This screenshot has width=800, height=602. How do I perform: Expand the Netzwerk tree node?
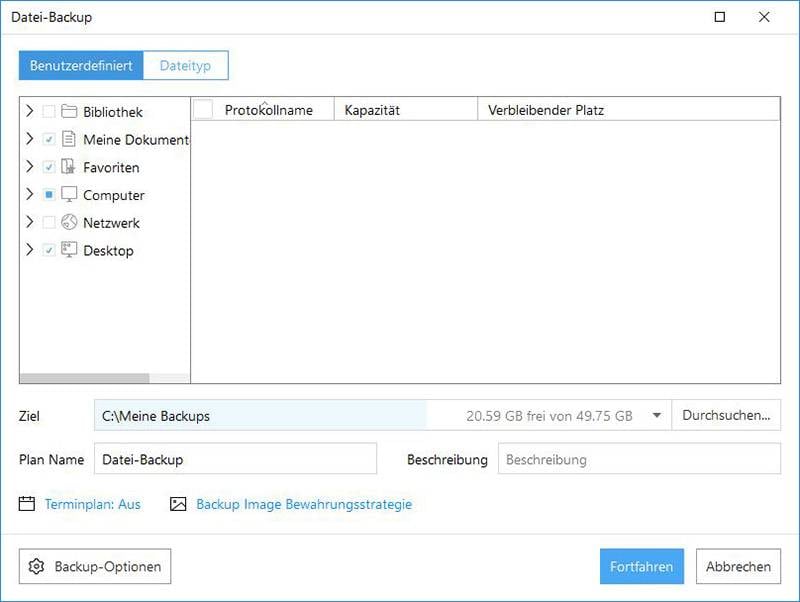pyautogui.click(x=30, y=223)
